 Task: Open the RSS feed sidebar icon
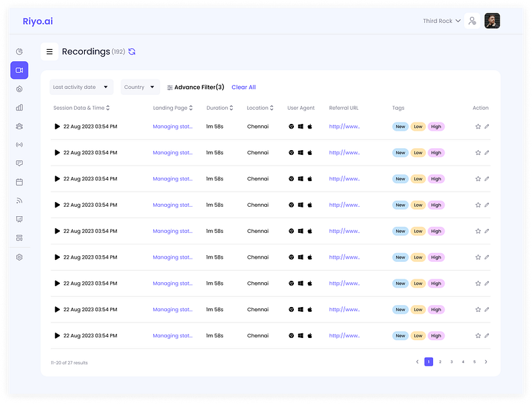20,201
